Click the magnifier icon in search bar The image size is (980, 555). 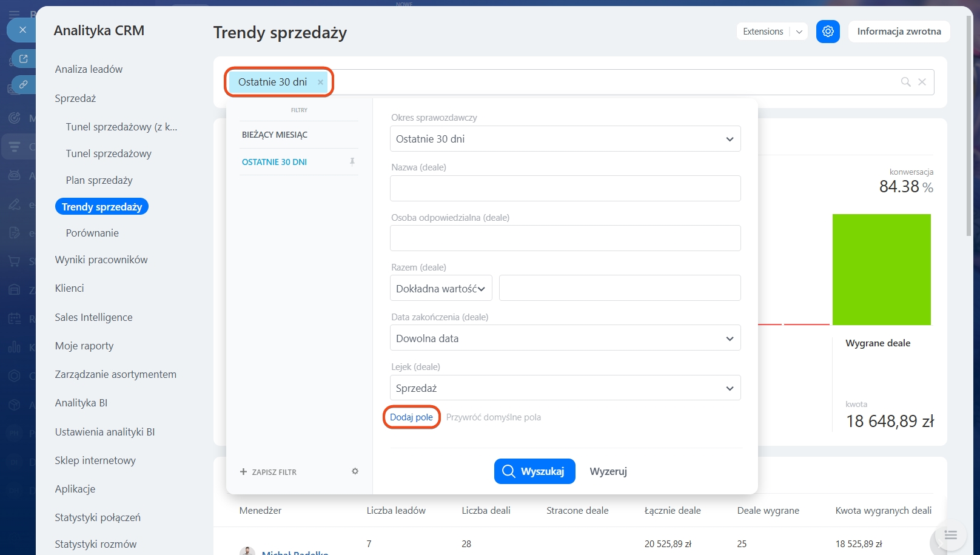point(905,82)
